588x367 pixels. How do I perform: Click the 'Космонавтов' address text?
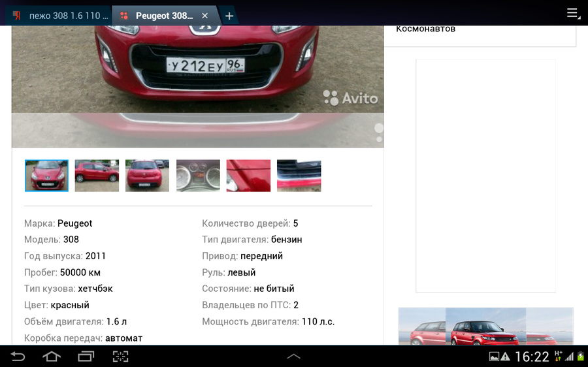pos(425,29)
